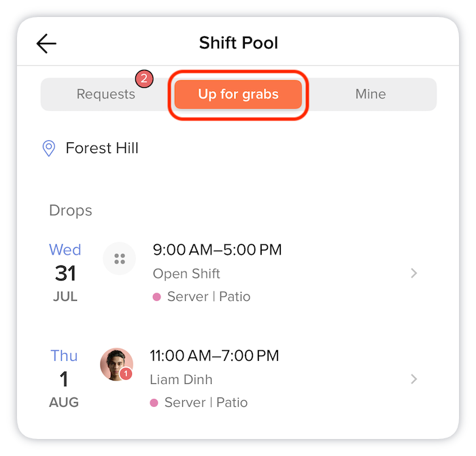
Task: Click the Liam Dinh name text
Action: (182, 380)
